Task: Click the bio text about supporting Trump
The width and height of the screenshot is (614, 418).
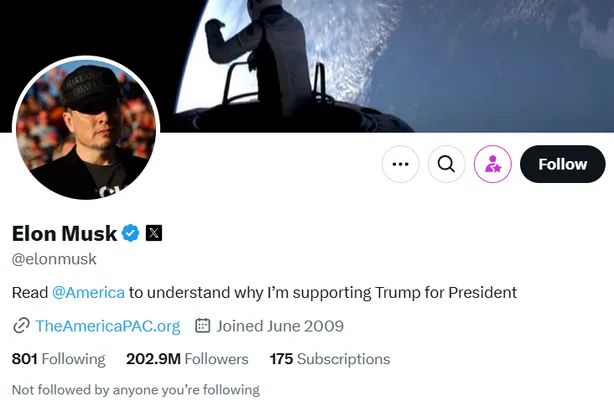Action: click(x=322, y=292)
